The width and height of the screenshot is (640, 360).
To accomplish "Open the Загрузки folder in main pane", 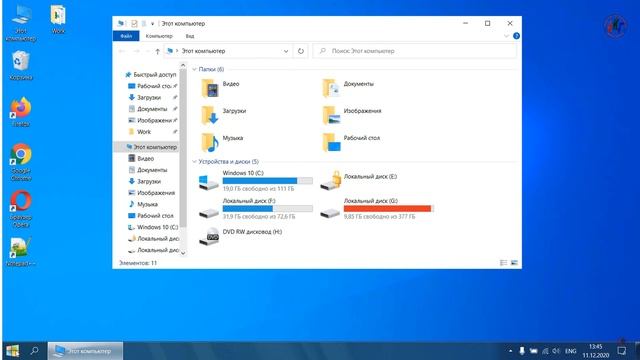I will [x=224, y=114].
